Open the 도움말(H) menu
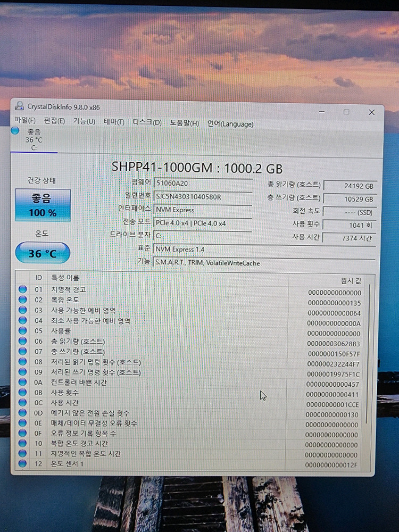 click(x=184, y=123)
